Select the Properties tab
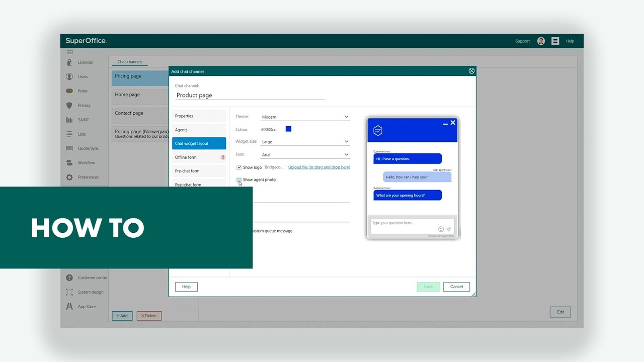The width and height of the screenshot is (644, 362). point(199,116)
